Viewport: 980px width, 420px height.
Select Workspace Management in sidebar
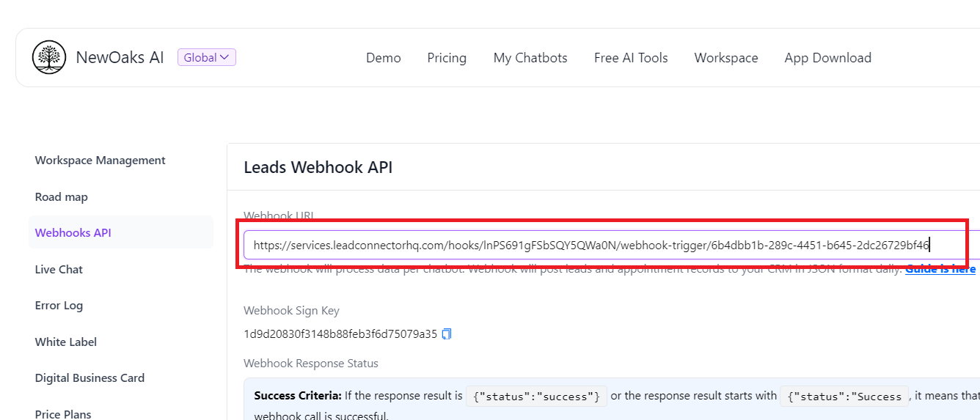[100, 161]
